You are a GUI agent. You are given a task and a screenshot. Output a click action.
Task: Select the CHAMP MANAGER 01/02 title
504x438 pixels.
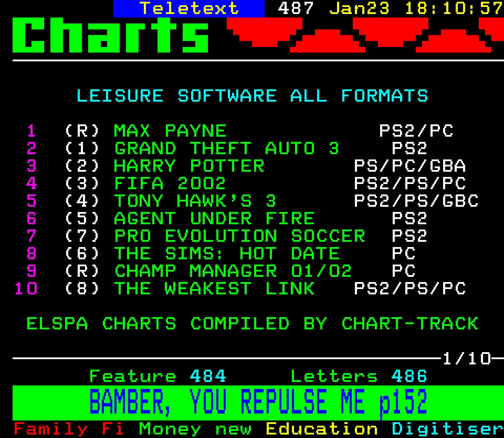click(x=233, y=271)
